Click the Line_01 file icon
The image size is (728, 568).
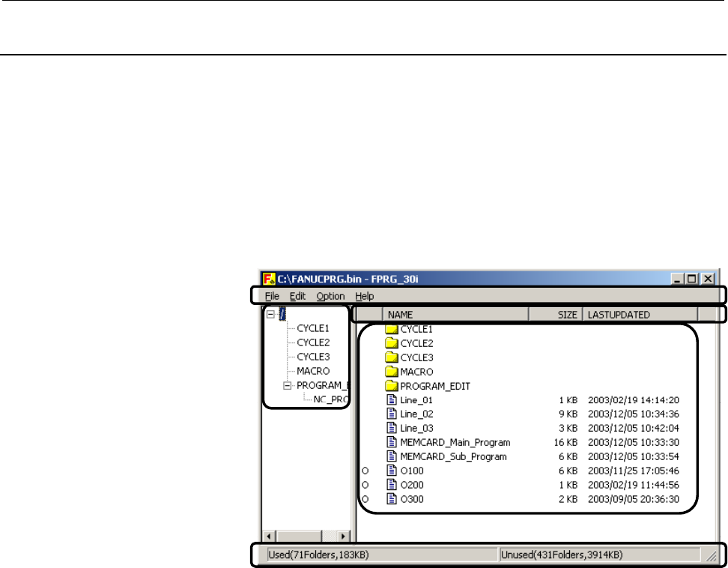(x=392, y=400)
